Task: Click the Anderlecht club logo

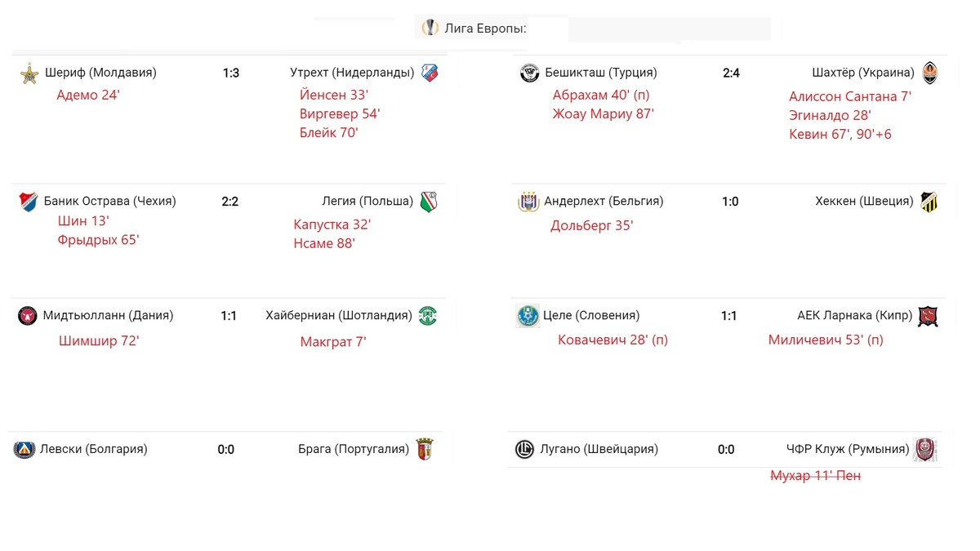Action: pyautogui.click(x=529, y=202)
